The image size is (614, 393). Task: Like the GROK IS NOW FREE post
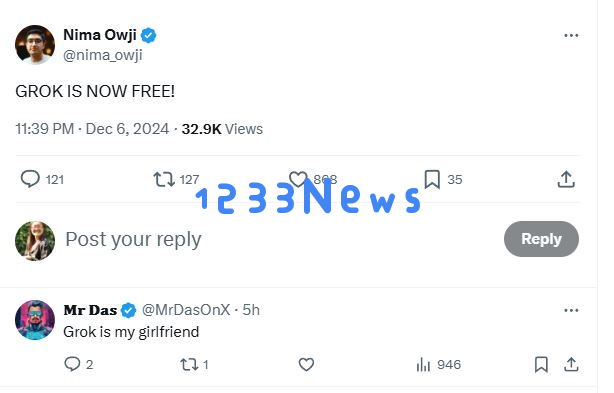[298, 179]
